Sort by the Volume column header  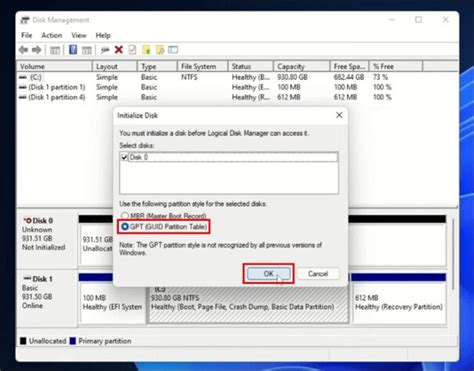[x=55, y=66]
